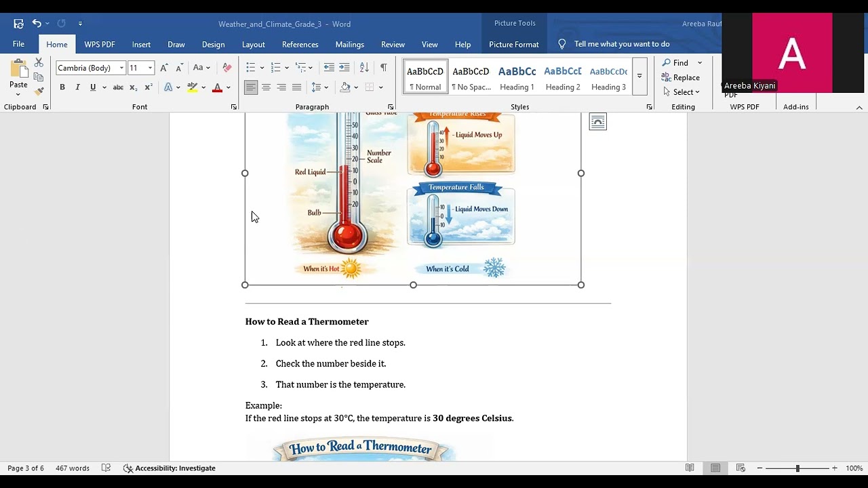The height and width of the screenshot is (488, 868).
Task: Open the Font dialog launcher
Action: coord(233,107)
